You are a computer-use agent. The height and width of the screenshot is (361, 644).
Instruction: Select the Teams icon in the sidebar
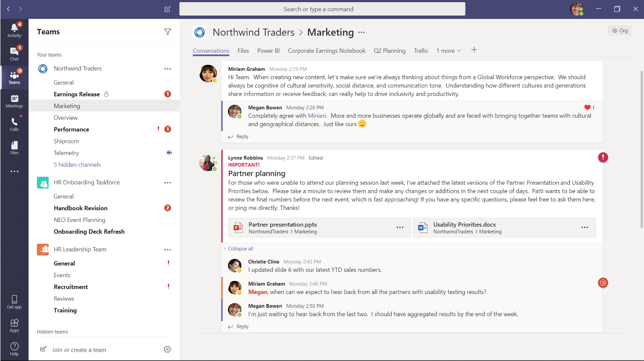[14, 77]
